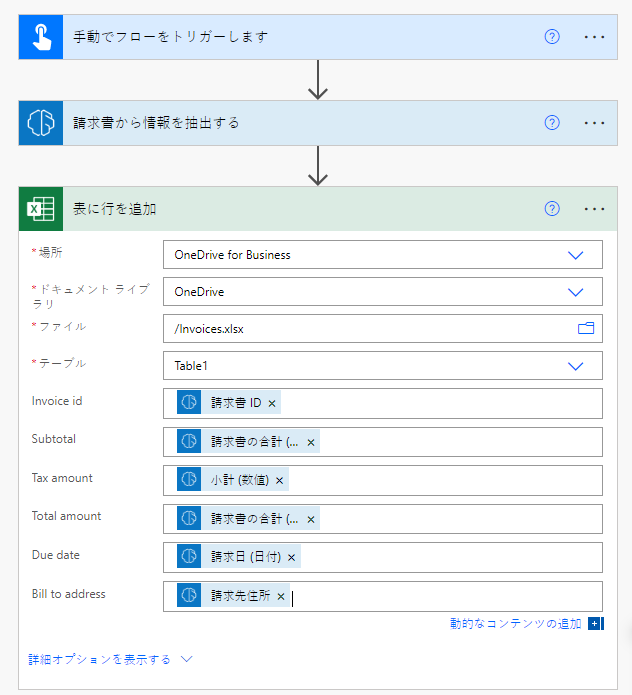Click the AI Builder brain icon on 請求書から情報を抽出する

click(41, 123)
